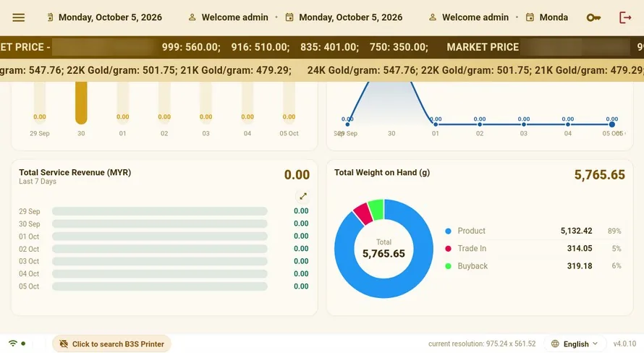Click the 02 Oct revenue progress bar
The image size is (644, 353).
tap(159, 249)
